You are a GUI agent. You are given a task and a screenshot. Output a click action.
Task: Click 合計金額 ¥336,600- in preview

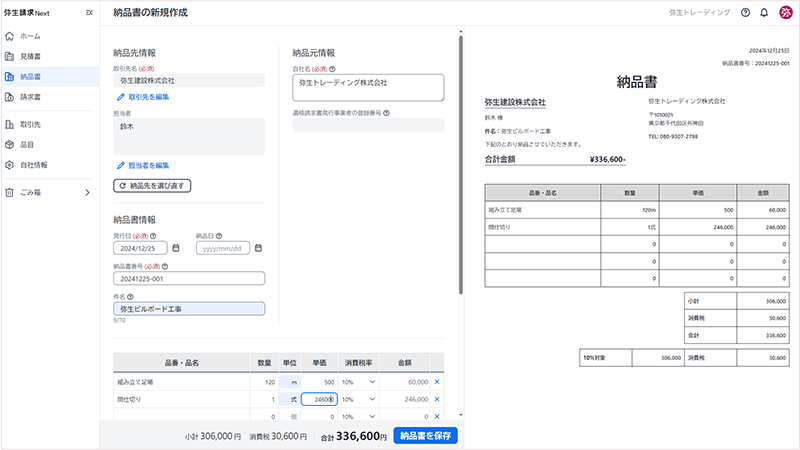point(555,159)
